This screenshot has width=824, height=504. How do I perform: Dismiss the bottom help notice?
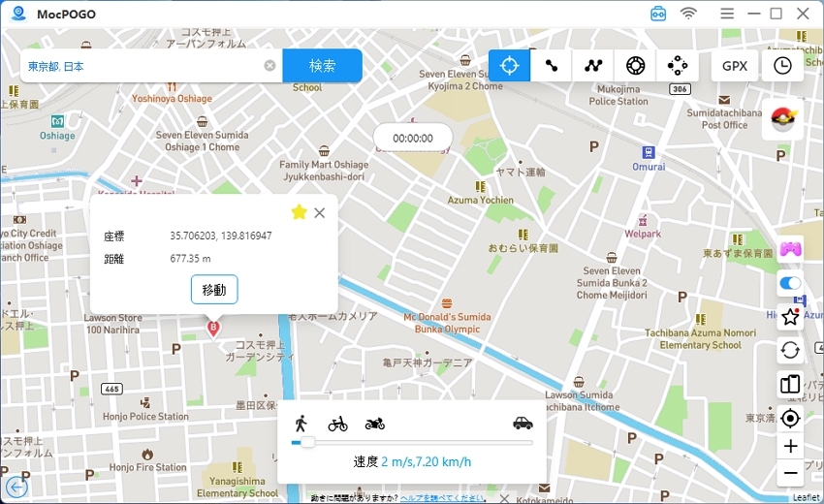[504, 498]
